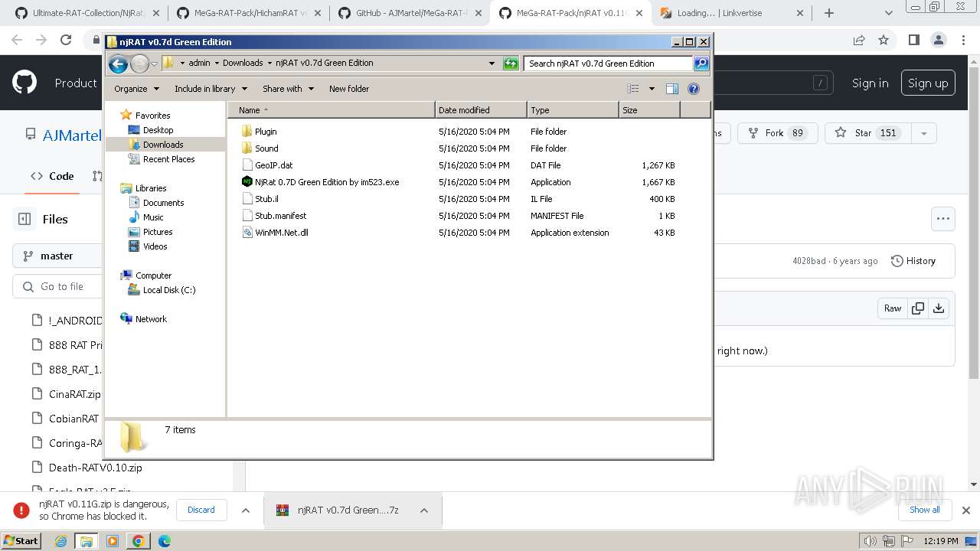The width and height of the screenshot is (980, 551).
Task: Open Recent Places in navigation pane
Action: [x=168, y=159]
